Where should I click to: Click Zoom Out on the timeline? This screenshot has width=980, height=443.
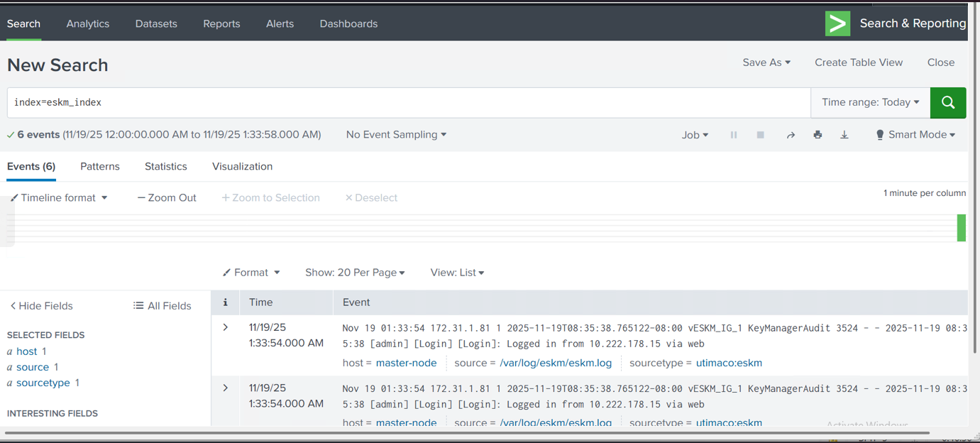[167, 198]
